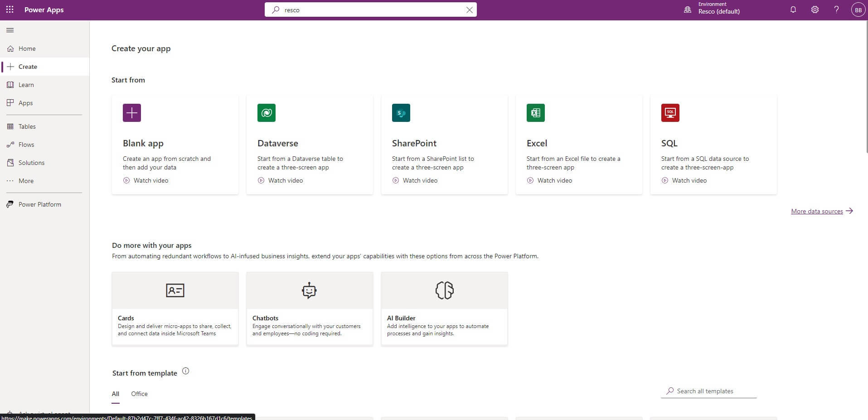Open Apps in the sidebar
The height and width of the screenshot is (420, 868).
click(x=44, y=103)
